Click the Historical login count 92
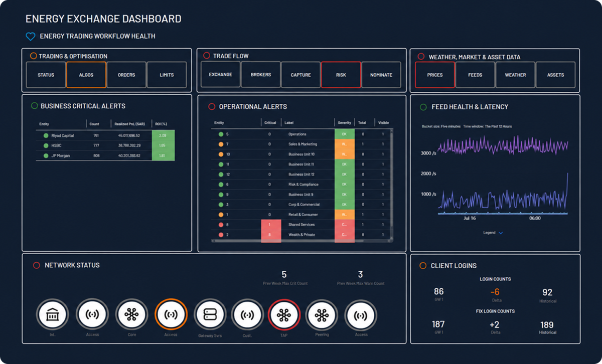The width and height of the screenshot is (602, 364). (547, 292)
